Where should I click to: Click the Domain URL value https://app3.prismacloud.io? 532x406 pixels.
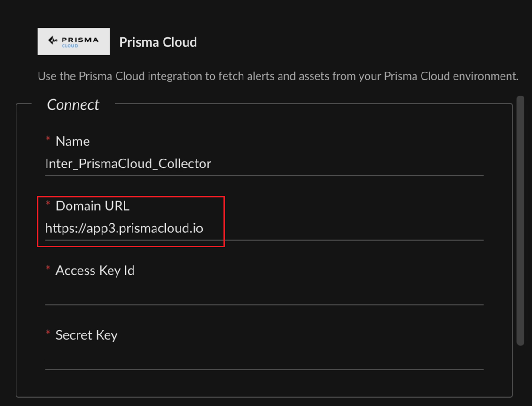124,229
